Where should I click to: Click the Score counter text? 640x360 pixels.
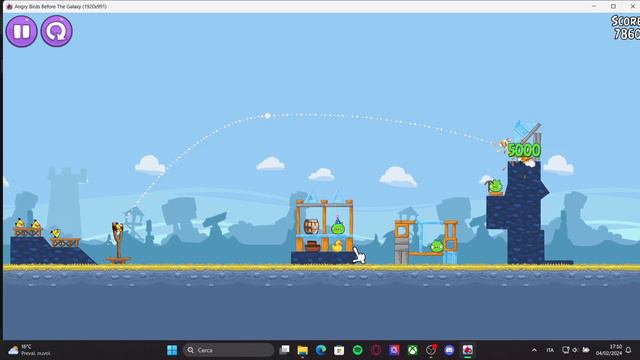pos(625,28)
